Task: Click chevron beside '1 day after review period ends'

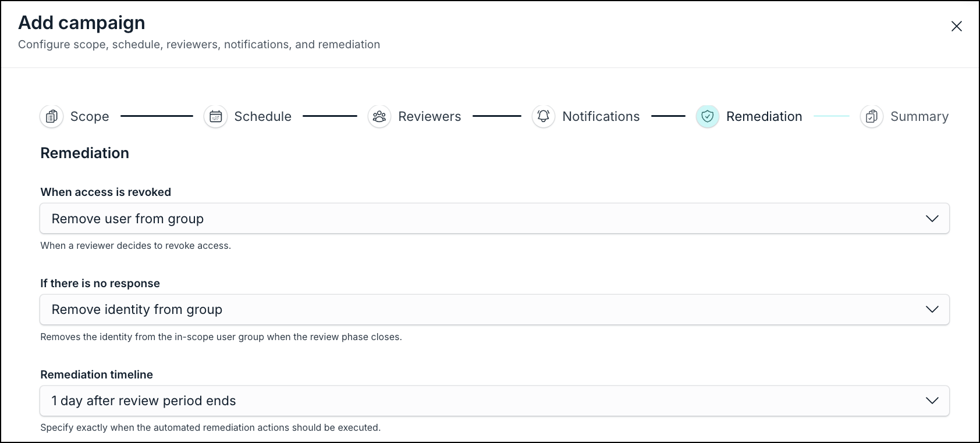Action: click(932, 401)
